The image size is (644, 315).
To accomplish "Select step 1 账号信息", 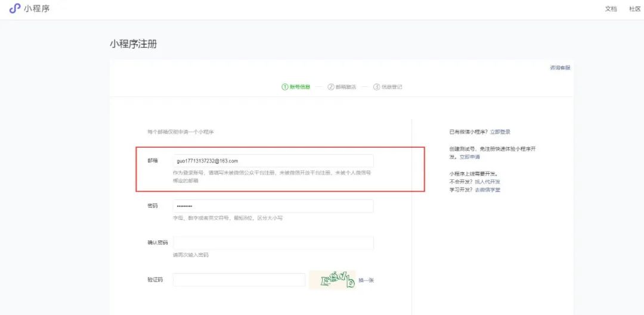I will point(296,87).
